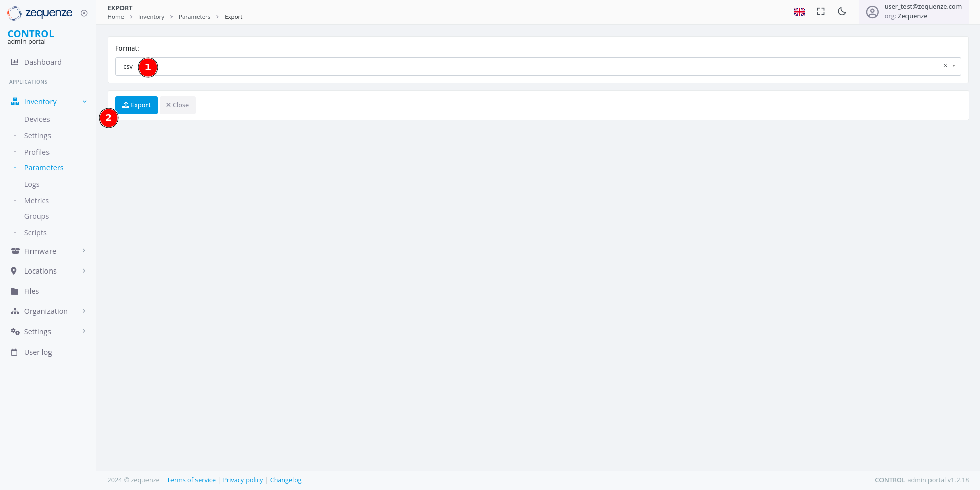The width and height of the screenshot is (980, 490).
Task: Open the Changelog link in footer
Action: pyautogui.click(x=285, y=480)
